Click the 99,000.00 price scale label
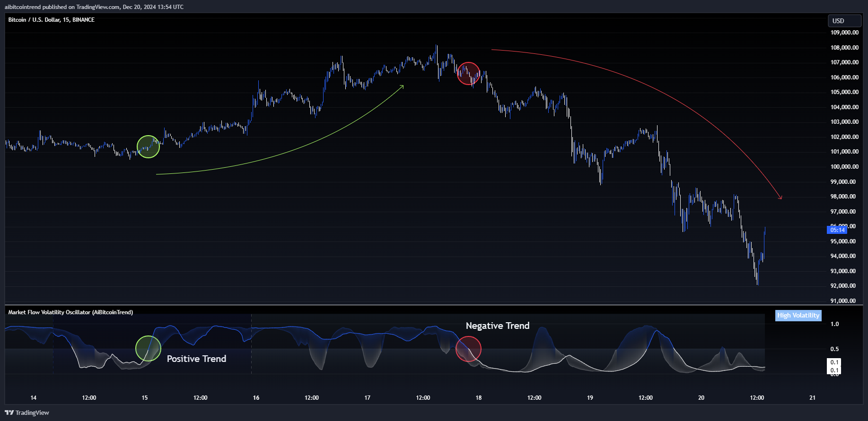Image resolution: width=868 pixels, height=421 pixels. 843,182
